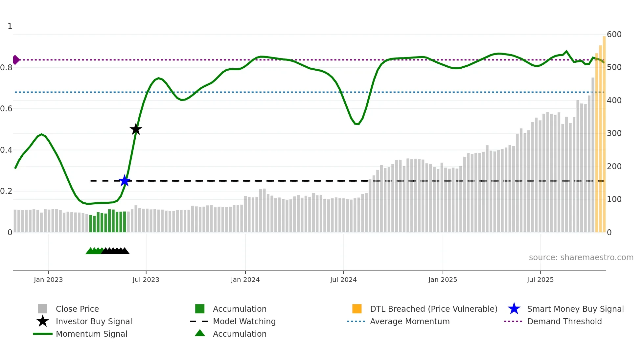Click the Jan 2024 axis label
The height and width of the screenshot is (362, 644).
coord(245,280)
